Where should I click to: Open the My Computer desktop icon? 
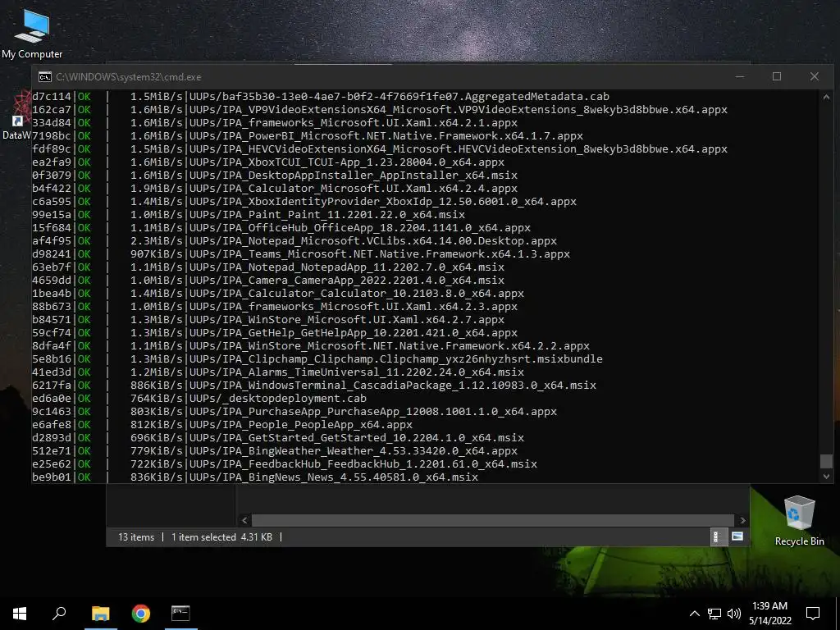click(32, 34)
